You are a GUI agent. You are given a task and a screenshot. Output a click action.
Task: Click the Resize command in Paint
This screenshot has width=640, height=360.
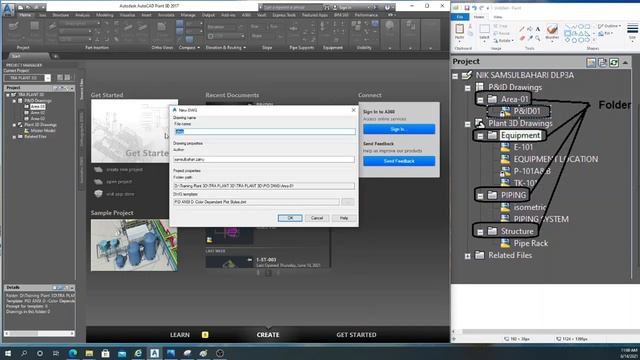point(502,33)
